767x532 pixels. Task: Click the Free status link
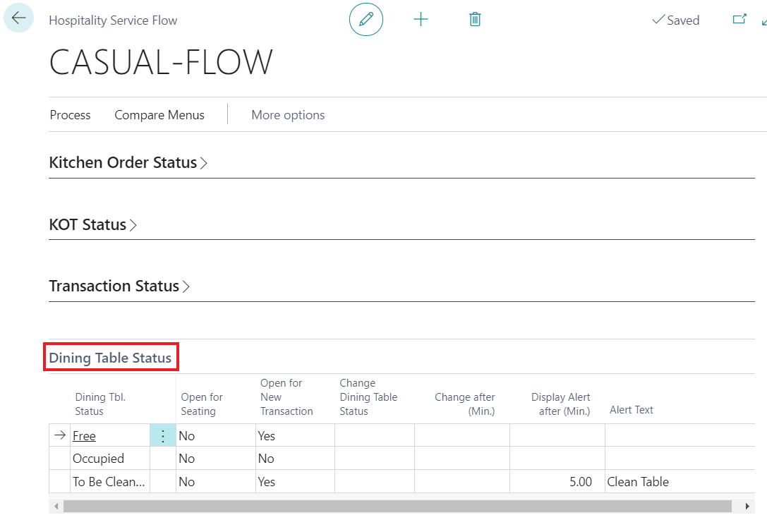84,436
